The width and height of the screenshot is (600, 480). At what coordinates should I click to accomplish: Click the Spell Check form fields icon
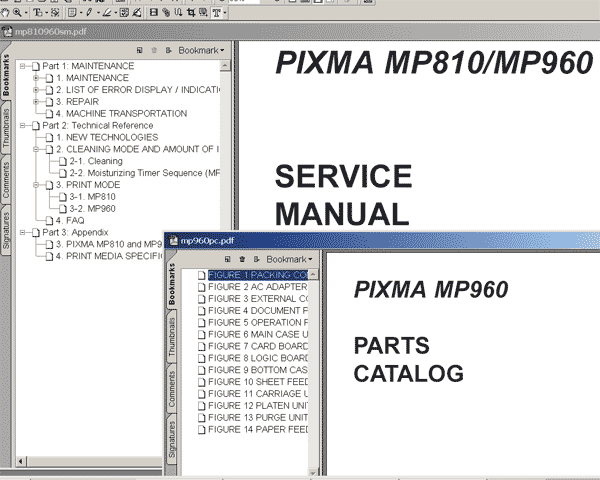point(124,13)
